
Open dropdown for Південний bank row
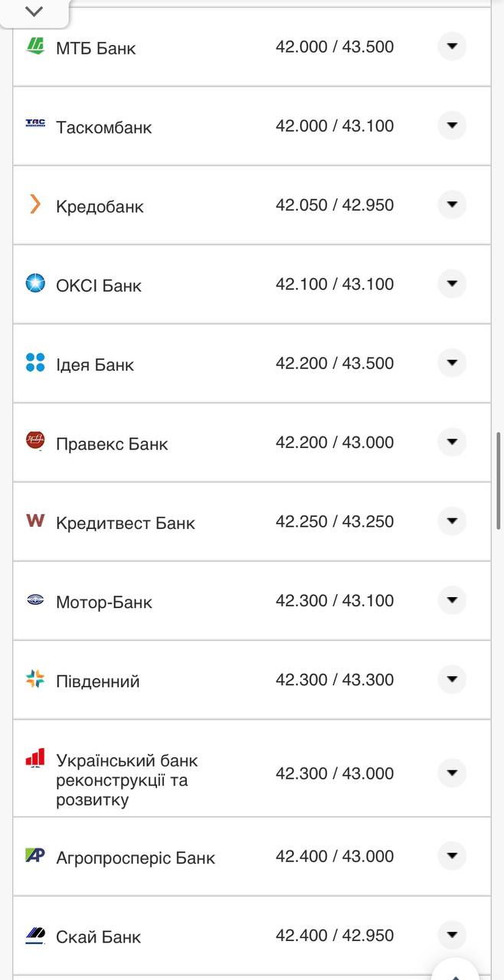click(452, 678)
